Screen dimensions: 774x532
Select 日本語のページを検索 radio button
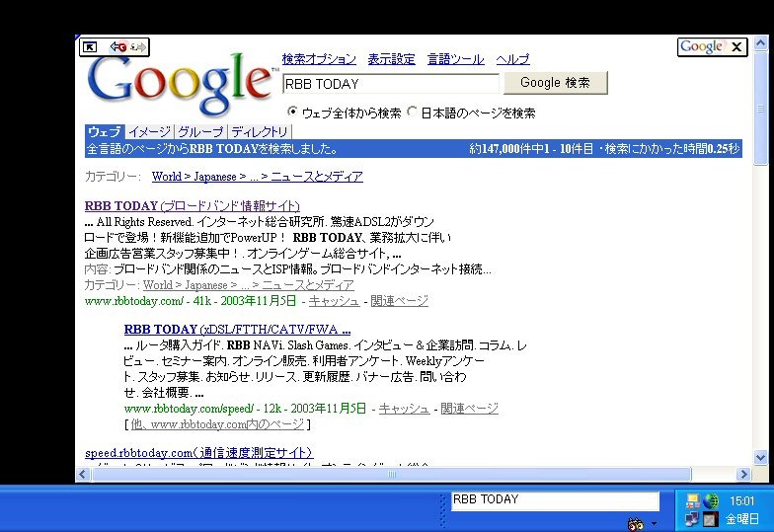coord(412,111)
